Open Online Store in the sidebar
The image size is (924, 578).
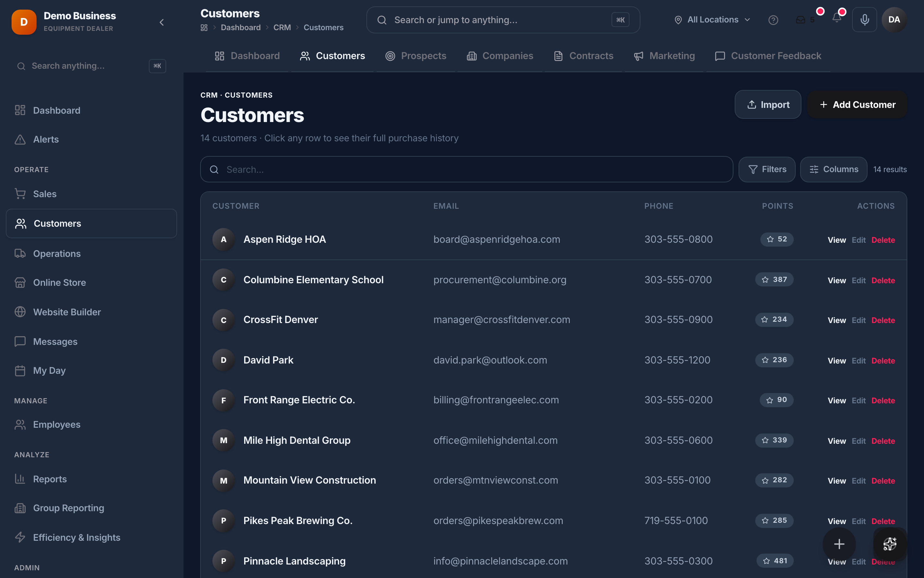pos(91,283)
